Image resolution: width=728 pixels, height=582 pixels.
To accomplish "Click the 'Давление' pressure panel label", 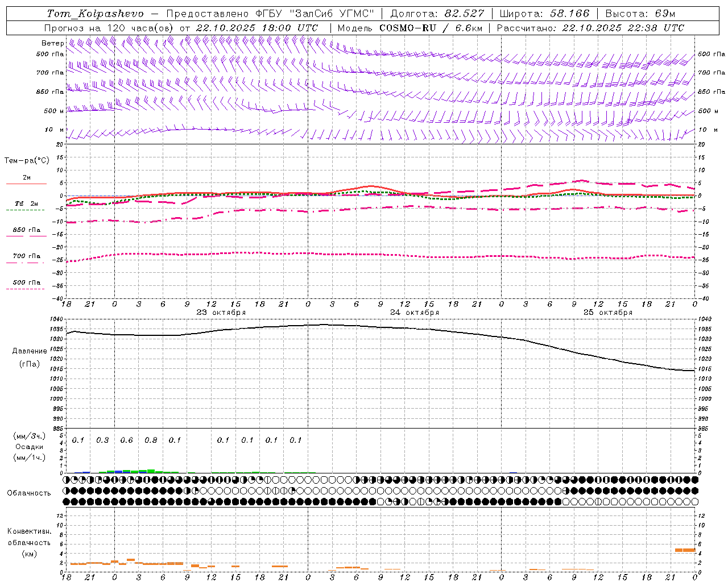I will tap(30, 351).
